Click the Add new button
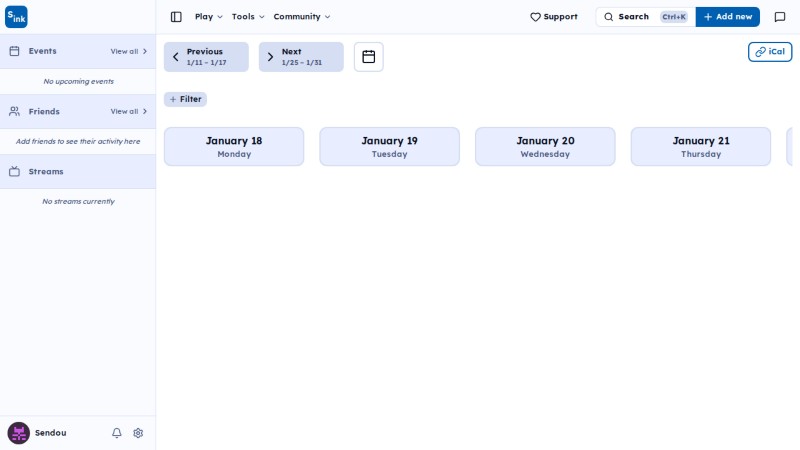The image size is (800, 450). click(x=728, y=17)
